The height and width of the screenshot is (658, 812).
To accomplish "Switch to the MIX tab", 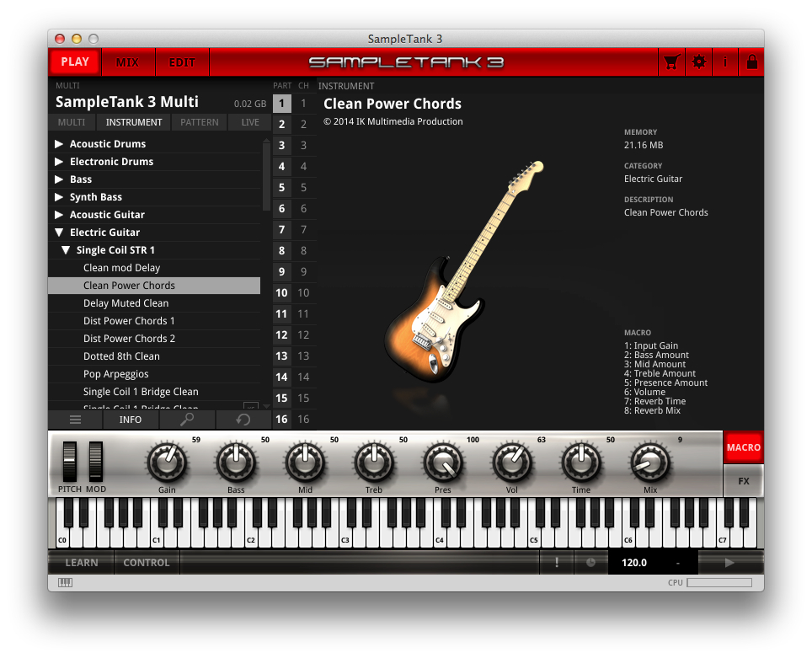I will tap(128, 62).
